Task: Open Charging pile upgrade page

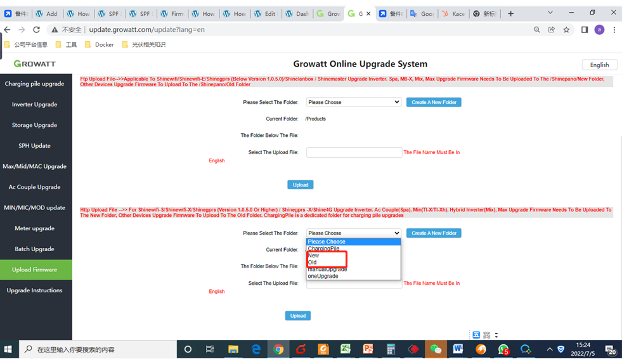Action: [x=34, y=84]
